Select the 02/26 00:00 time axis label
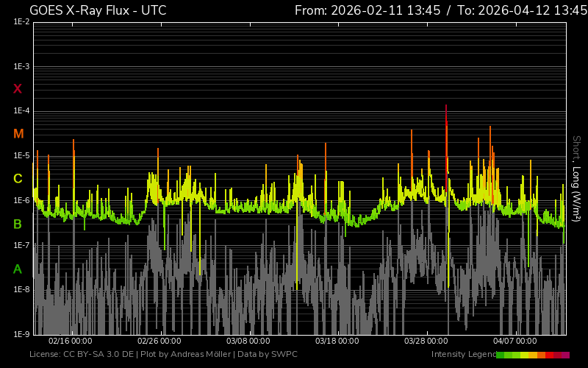The width and height of the screenshot is (588, 368). pos(159,342)
